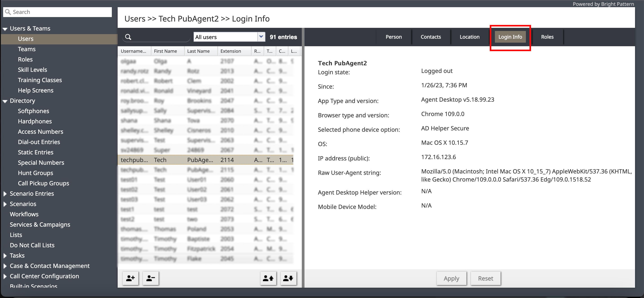Viewport: 644px width, 298px height.
Task: Sort by the Last Name column header
Action: (201, 51)
